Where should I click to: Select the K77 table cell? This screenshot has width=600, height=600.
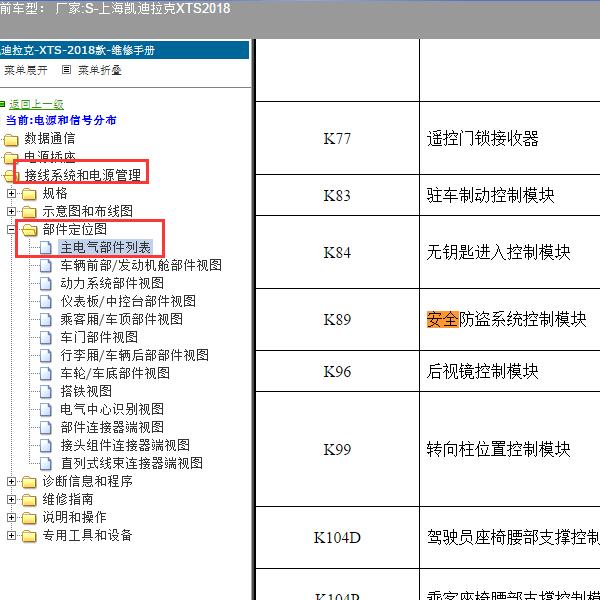(337, 138)
